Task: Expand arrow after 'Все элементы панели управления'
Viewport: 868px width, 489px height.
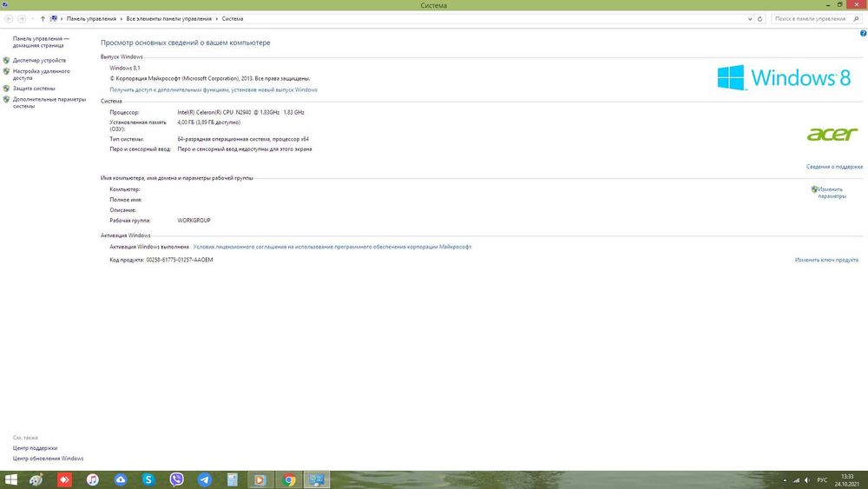Action: point(216,19)
